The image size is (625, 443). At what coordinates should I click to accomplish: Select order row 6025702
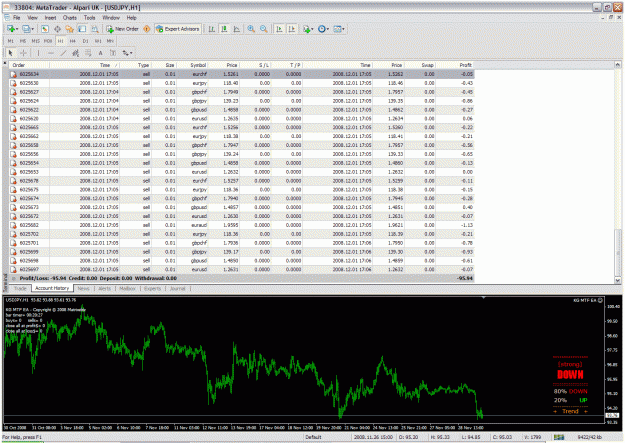(242, 234)
